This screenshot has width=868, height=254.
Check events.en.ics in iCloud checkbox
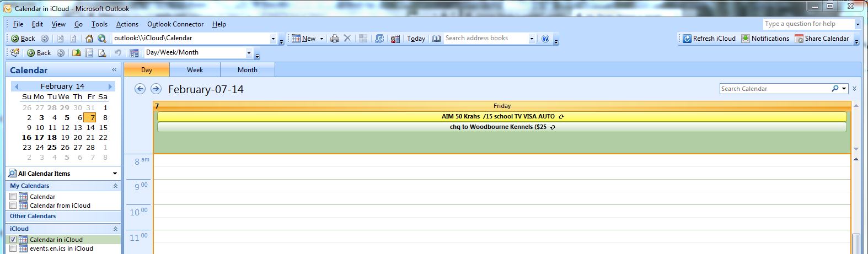pos(13,248)
